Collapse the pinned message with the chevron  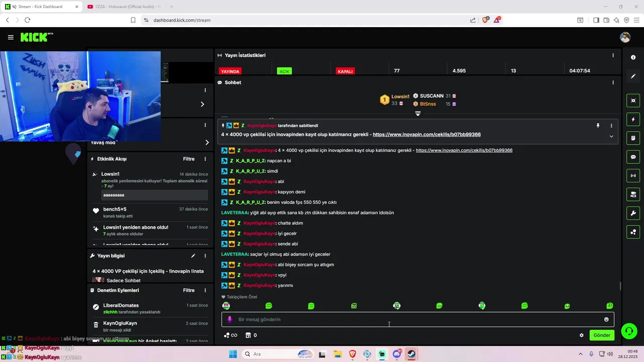[611, 136]
